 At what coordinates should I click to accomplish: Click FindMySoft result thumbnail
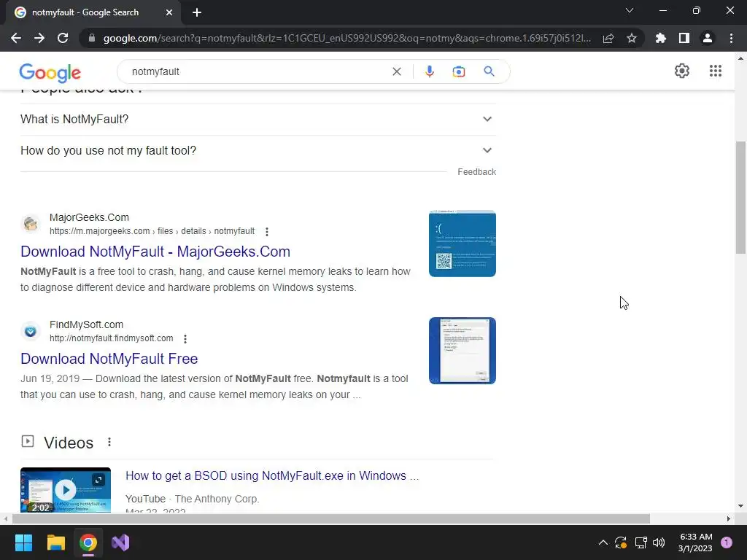coord(462,351)
